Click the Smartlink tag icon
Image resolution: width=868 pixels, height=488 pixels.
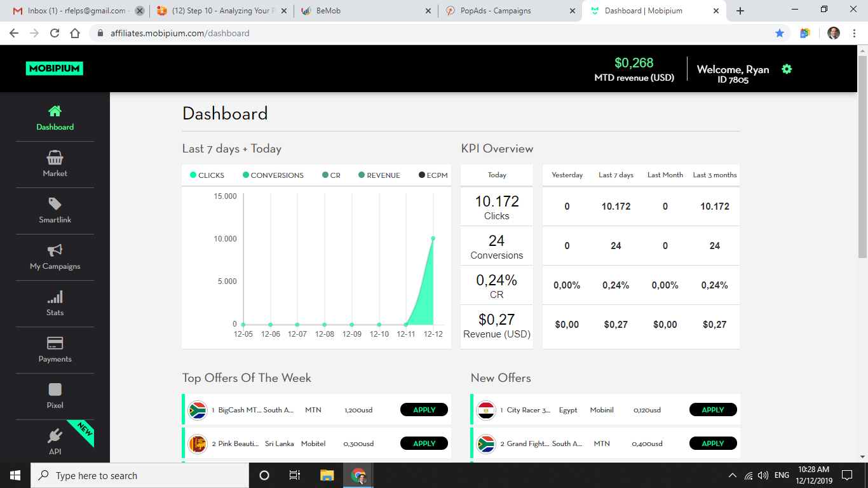(55, 204)
